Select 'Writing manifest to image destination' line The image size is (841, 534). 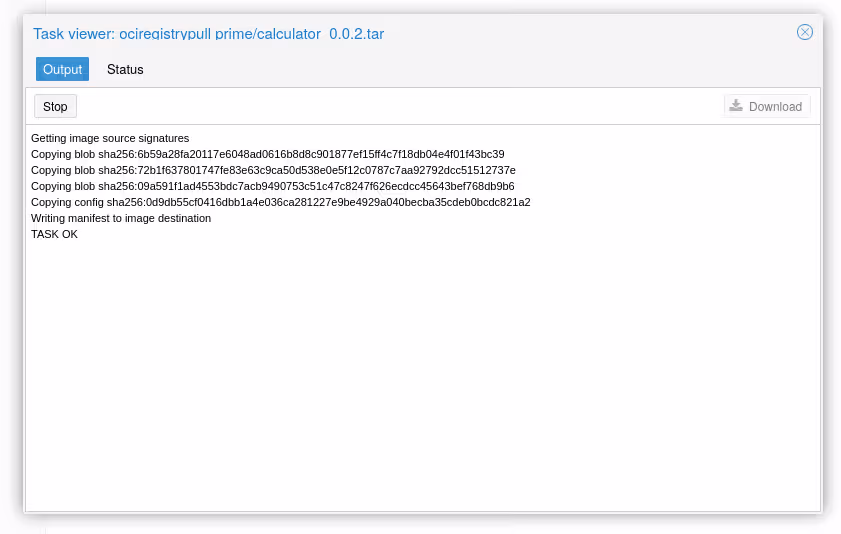(x=121, y=218)
